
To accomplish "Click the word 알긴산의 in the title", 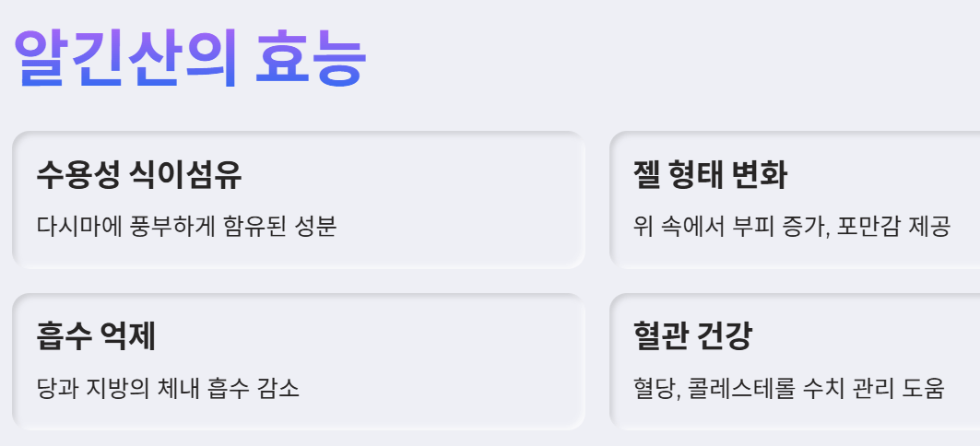I will point(125,59).
